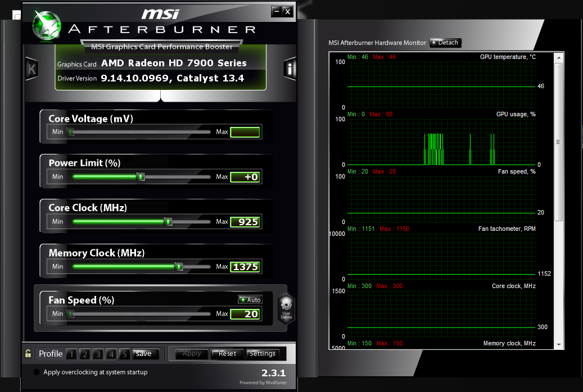Open the Settings button
Viewport: 583px width, 392px height.
(263, 354)
